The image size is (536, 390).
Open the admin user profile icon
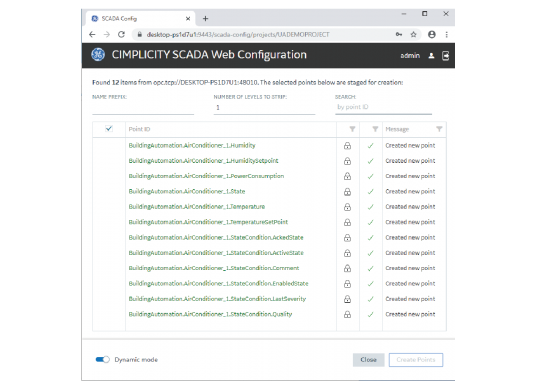click(431, 55)
